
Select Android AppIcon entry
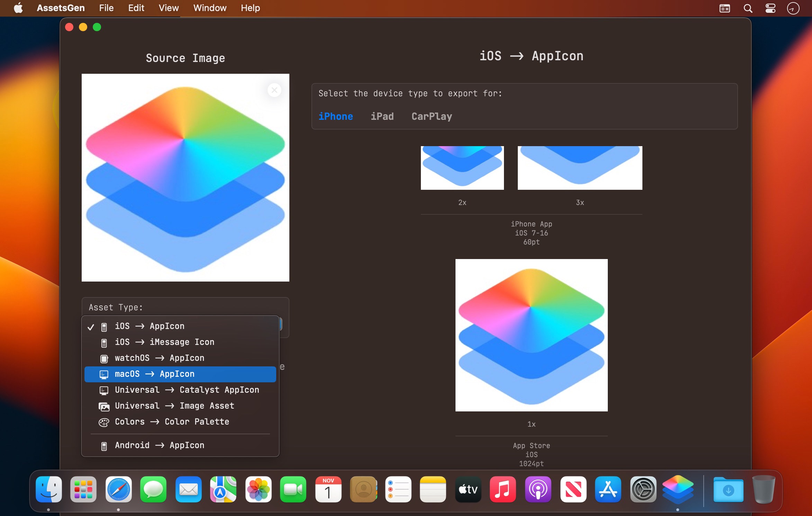click(x=159, y=445)
